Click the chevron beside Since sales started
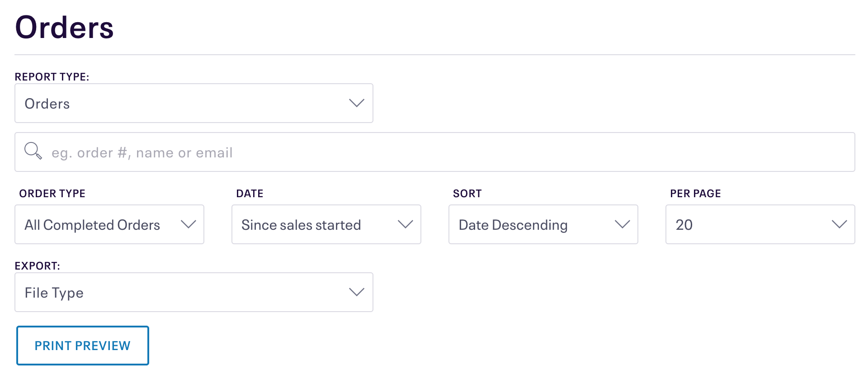Viewport: 868px width, 384px height. tap(405, 224)
